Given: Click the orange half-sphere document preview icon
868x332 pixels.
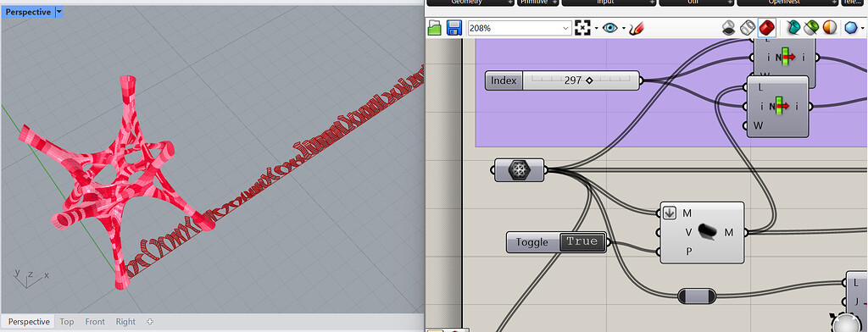Looking at the screenshot, I should click(x=830, y=27).
